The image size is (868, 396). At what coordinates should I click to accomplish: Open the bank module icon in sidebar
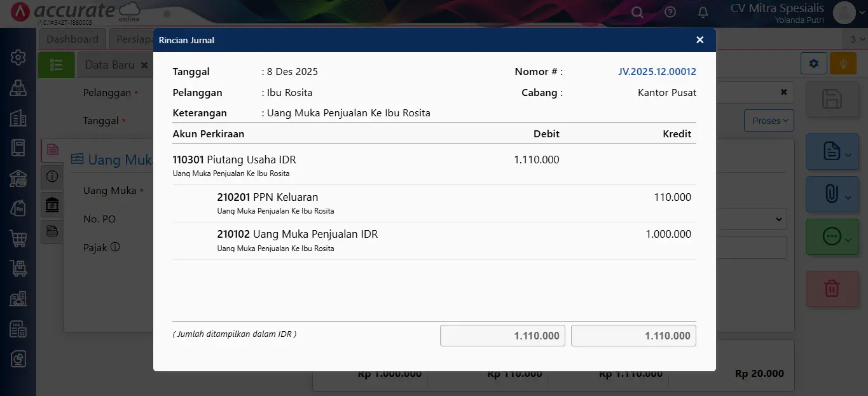(18, 179)
